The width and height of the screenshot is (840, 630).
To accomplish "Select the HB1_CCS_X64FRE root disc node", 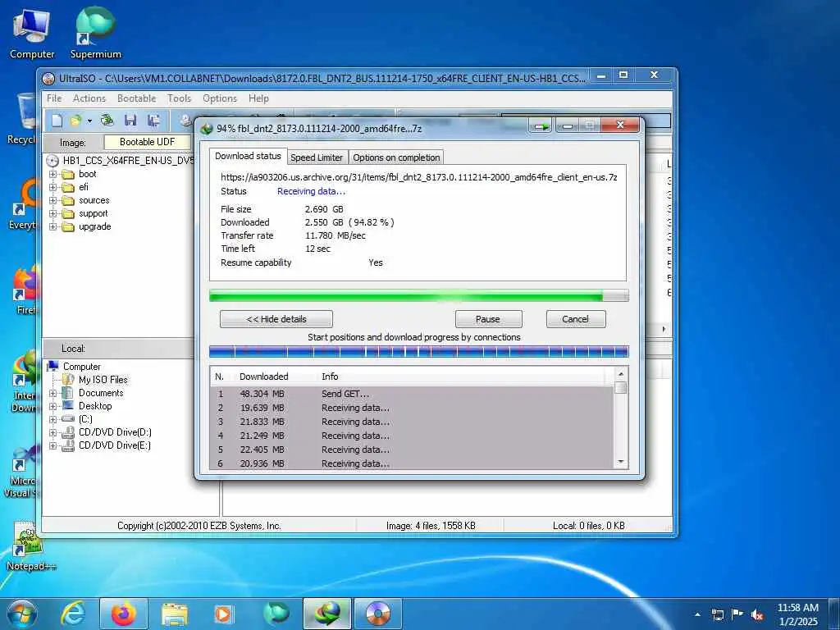I will click(128, 160).
